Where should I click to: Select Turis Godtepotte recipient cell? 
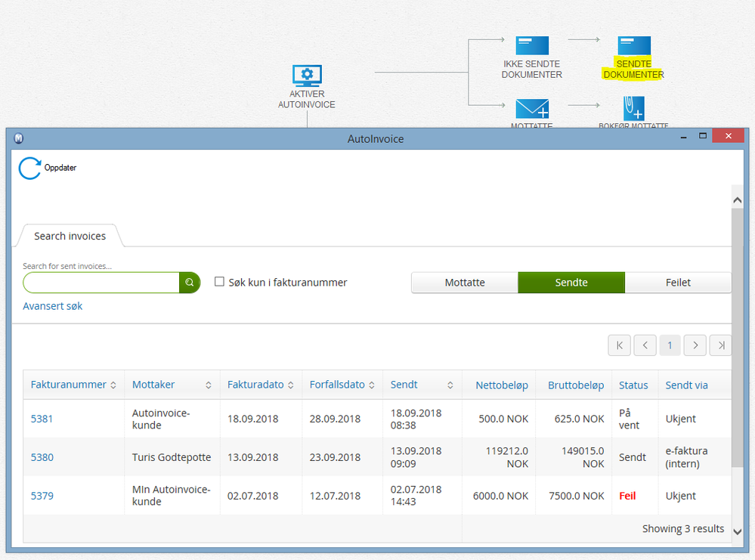pyautogui.click(x=172, y=457)
